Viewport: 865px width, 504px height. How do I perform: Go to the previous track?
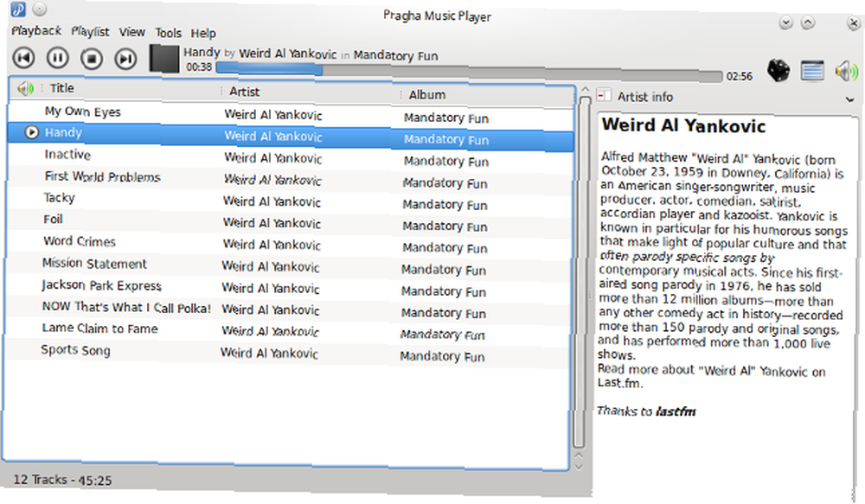(23, 57)
